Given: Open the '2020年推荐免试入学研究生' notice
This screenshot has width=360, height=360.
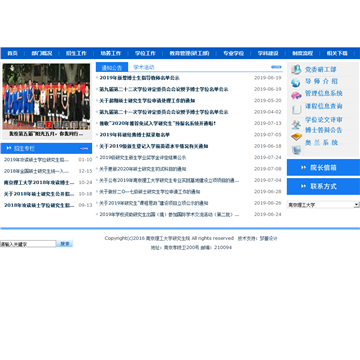Looking at the screenshot, I should [158, 123].
